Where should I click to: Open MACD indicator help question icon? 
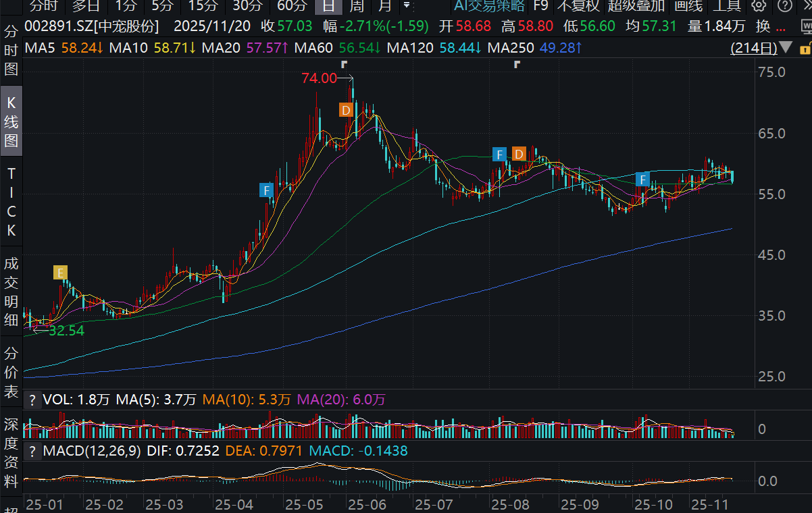pyautogui.click(x=31, y=451)
